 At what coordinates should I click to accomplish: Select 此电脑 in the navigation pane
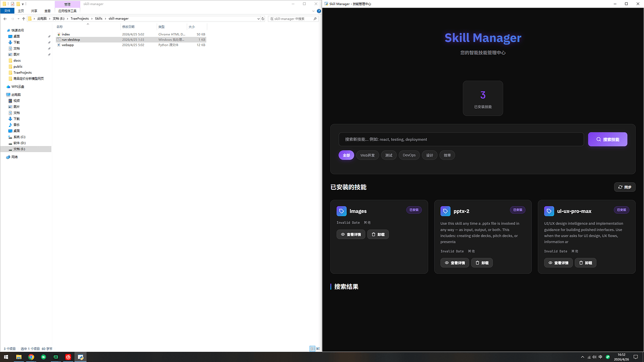tap(16, 95)
